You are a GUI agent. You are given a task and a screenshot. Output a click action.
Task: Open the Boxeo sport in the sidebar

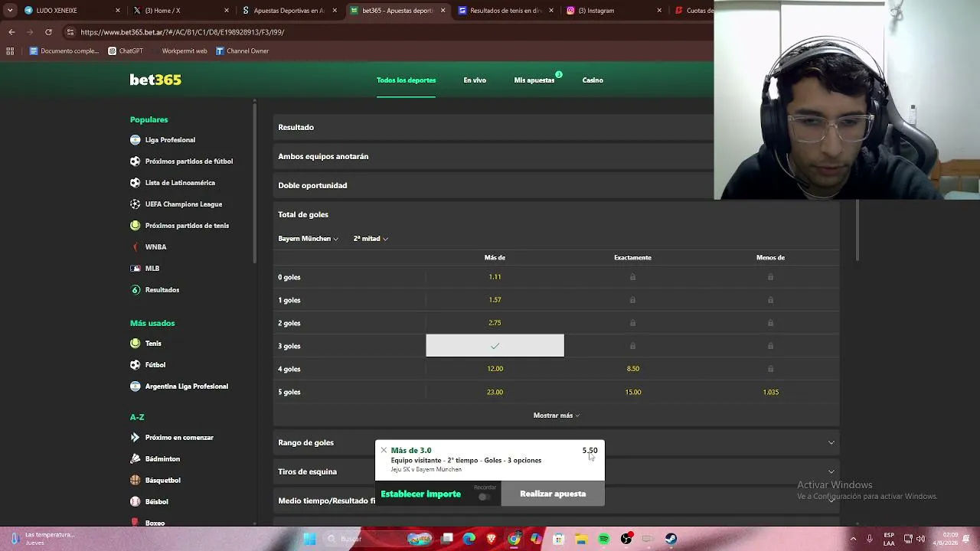(x=155, y=523)
